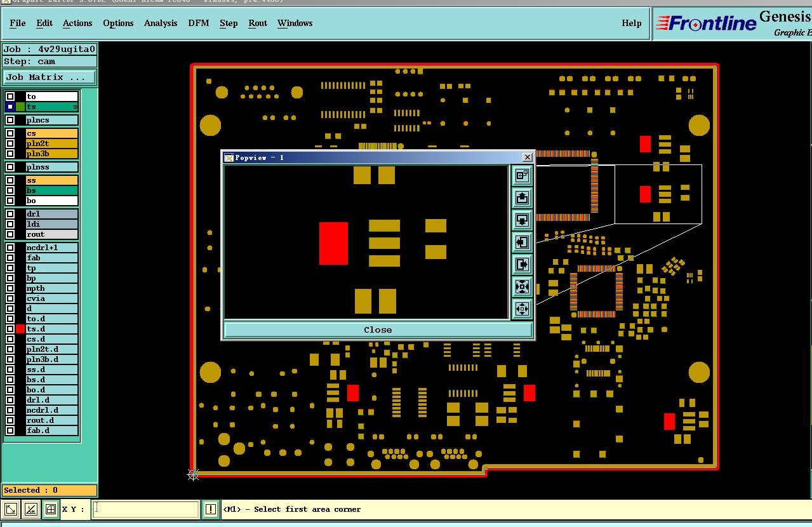Select layer name pln3b
The height and width of the screenshot is (527, 812).
click(52, 154)
